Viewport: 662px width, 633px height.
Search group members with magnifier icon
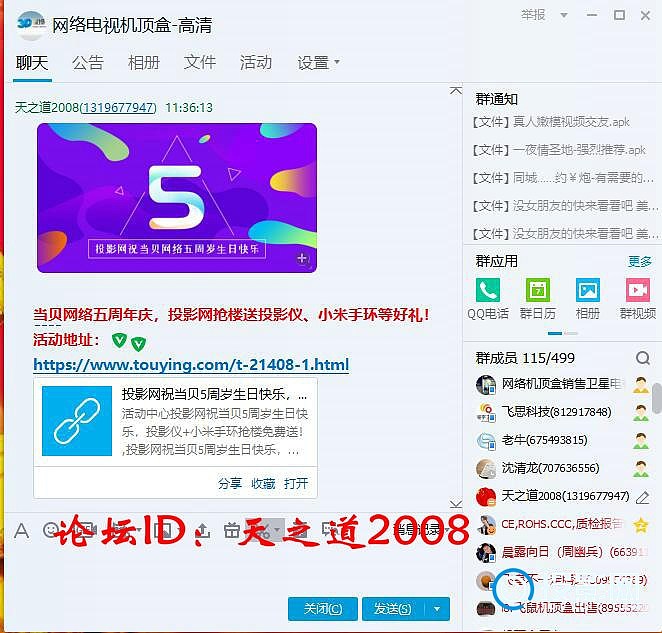pyautogui.click(x=643, y=358)
